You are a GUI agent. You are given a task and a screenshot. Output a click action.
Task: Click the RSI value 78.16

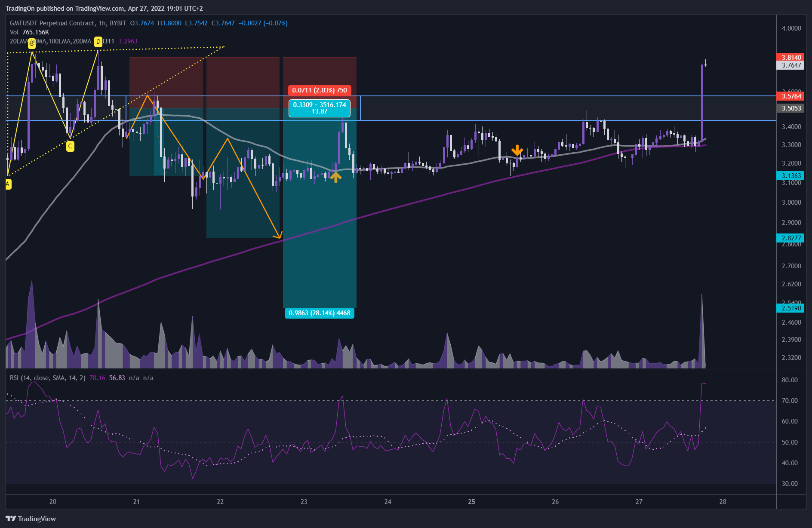pyautogui.click(x=97, y=378)
